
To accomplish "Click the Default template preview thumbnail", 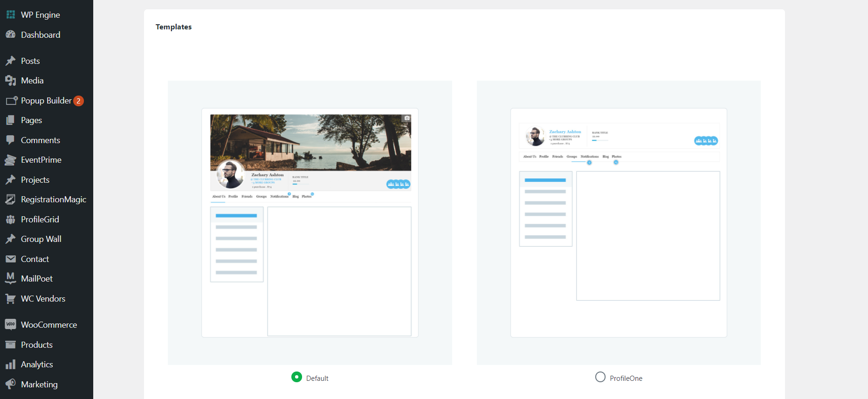I will 310,223.
